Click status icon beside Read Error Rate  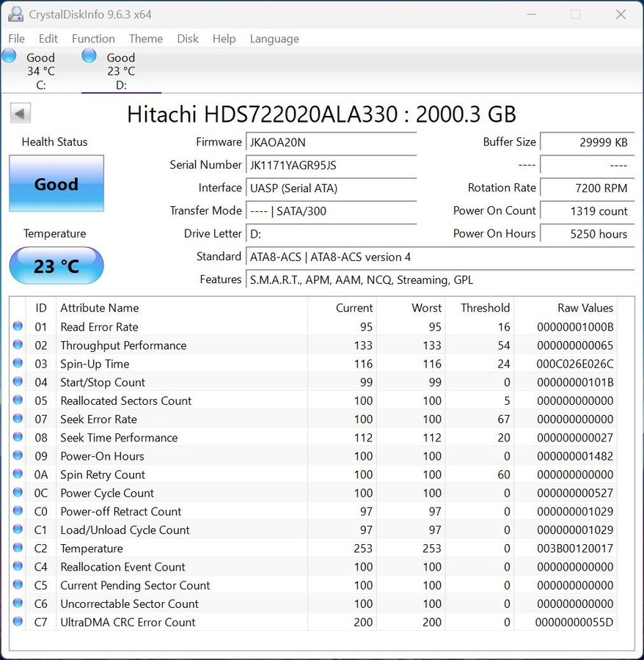pyautogui.click(x=18, y=327)
